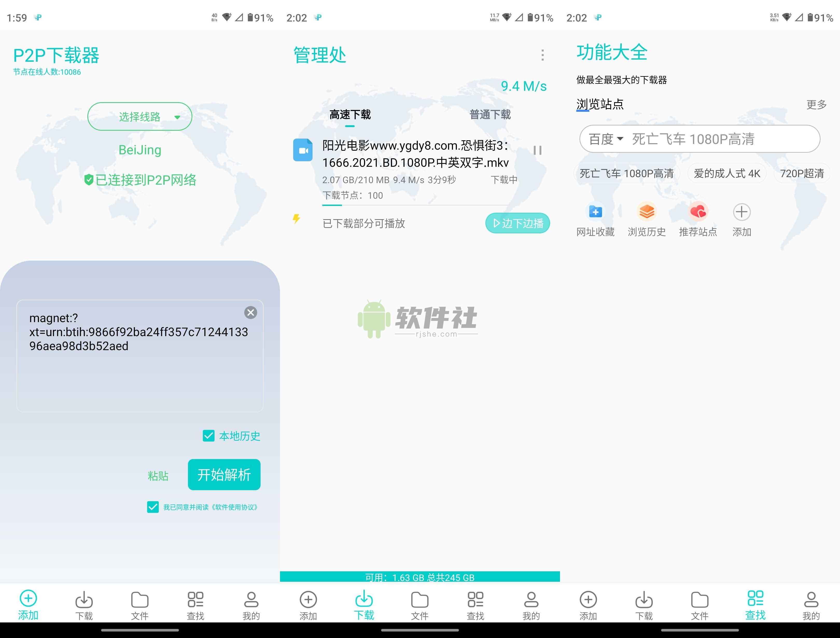This screenshot has height=638, width=840.
Task: Open 更多 link next to 浏览站点
Action: pos(816,105)
